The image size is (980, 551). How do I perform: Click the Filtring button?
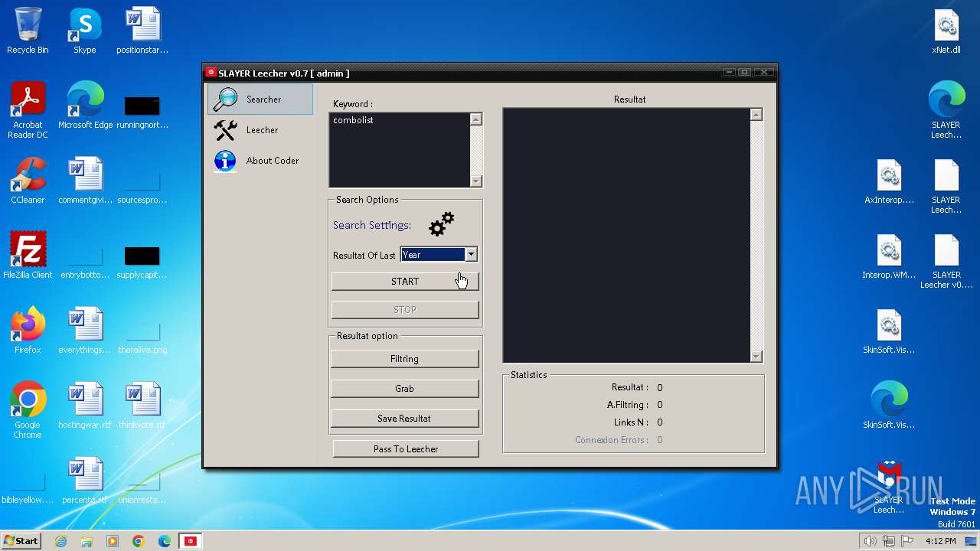pyautogui.click(x=404, y=359)
